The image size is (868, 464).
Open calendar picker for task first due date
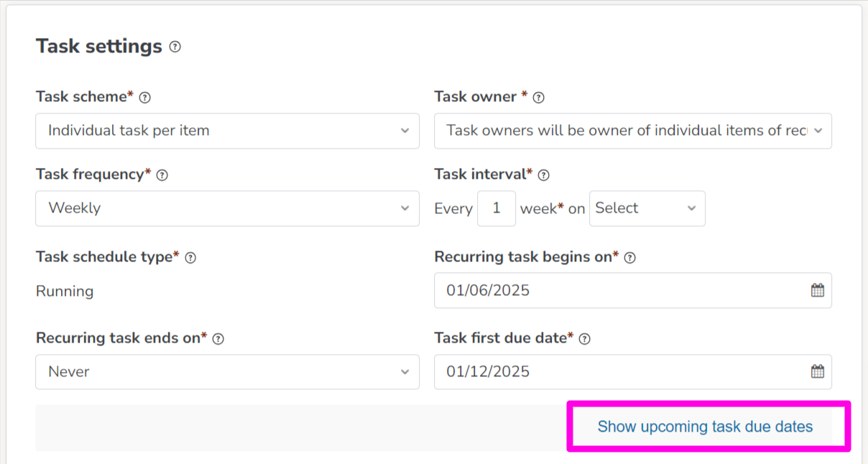[x=817, y=371]
